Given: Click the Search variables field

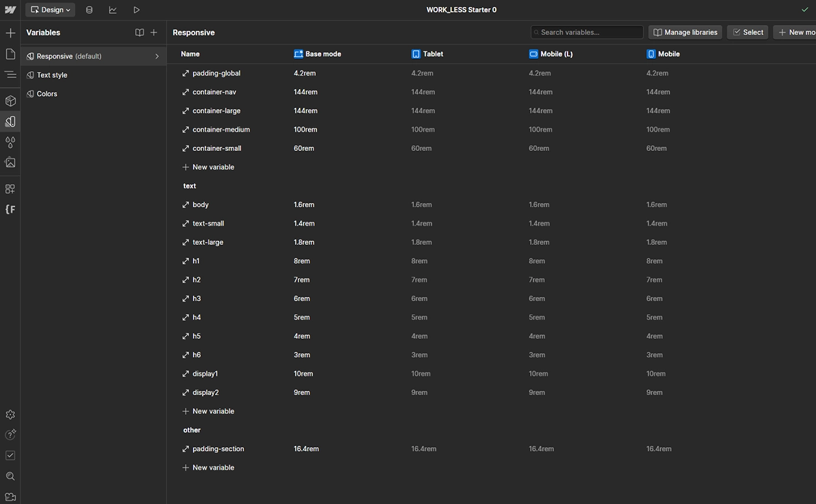Looking at the screenshot, I should pyautogui.click(x=586, y=32).
